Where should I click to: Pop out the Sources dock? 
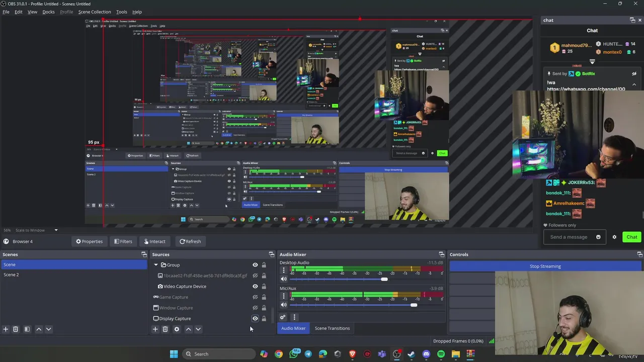pos(272,254)
